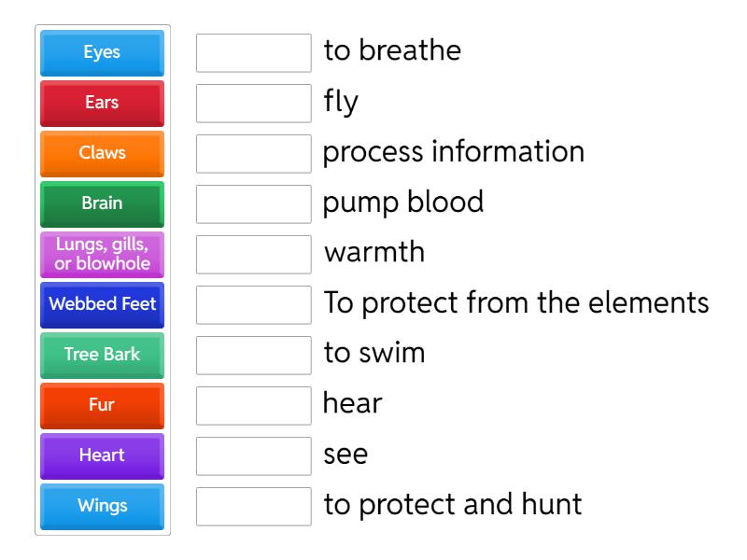Screen dimensions: 747x560
Task: Click the drop box beside 'see'
Action: (253, 456)
